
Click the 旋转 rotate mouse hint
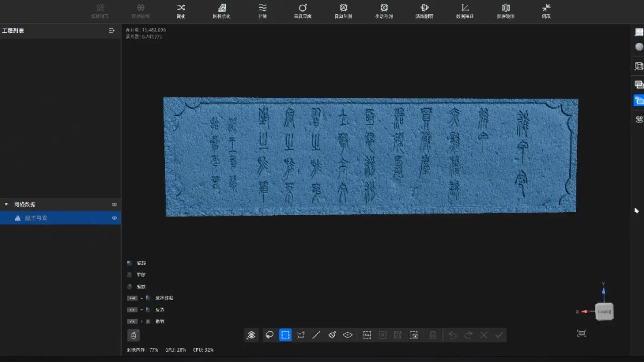pyautogui.click(x=141, y=263)
